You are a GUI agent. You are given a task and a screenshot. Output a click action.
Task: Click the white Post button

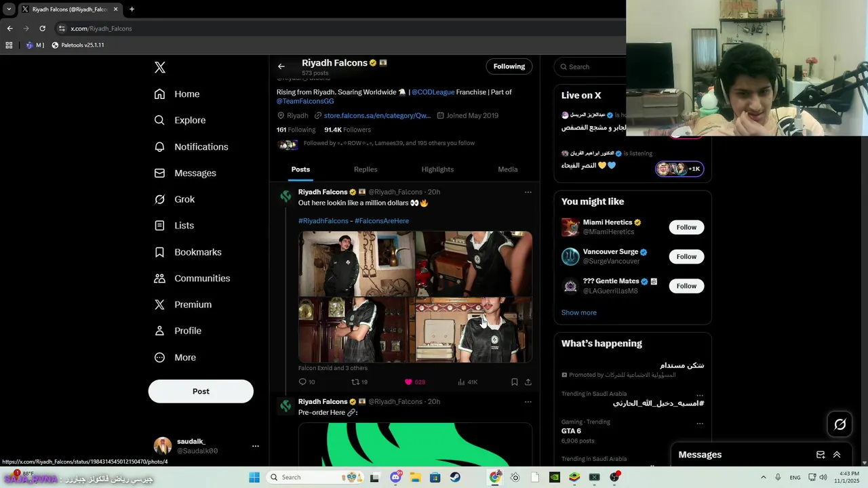[x=201, y=391]
